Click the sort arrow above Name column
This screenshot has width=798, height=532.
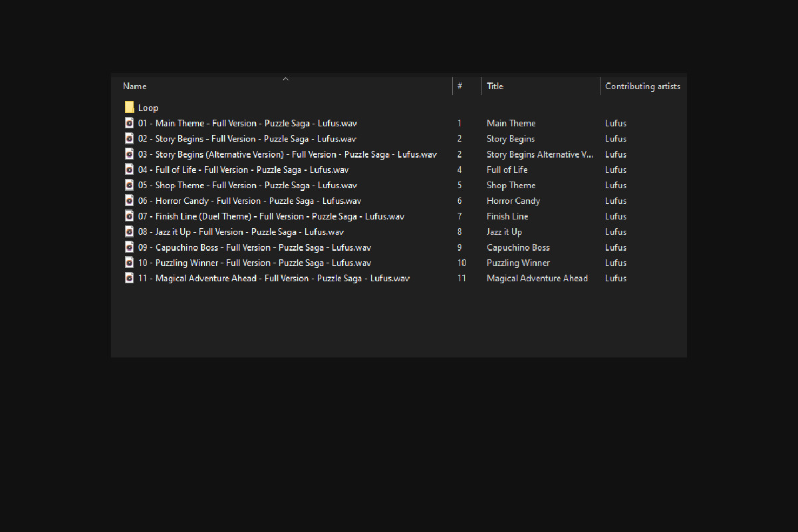pos(285,79)
